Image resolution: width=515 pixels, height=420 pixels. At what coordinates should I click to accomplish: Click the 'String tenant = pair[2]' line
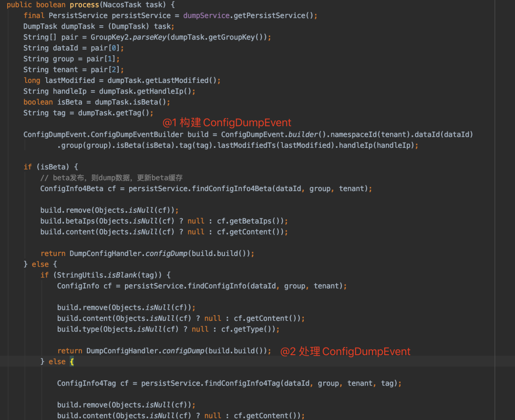[73, 70]
